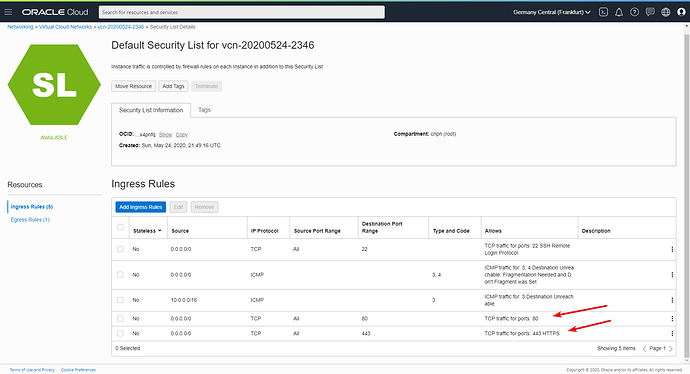
Task: Click the Source column header
Action: pyautogui.click(x=180, y=231)
